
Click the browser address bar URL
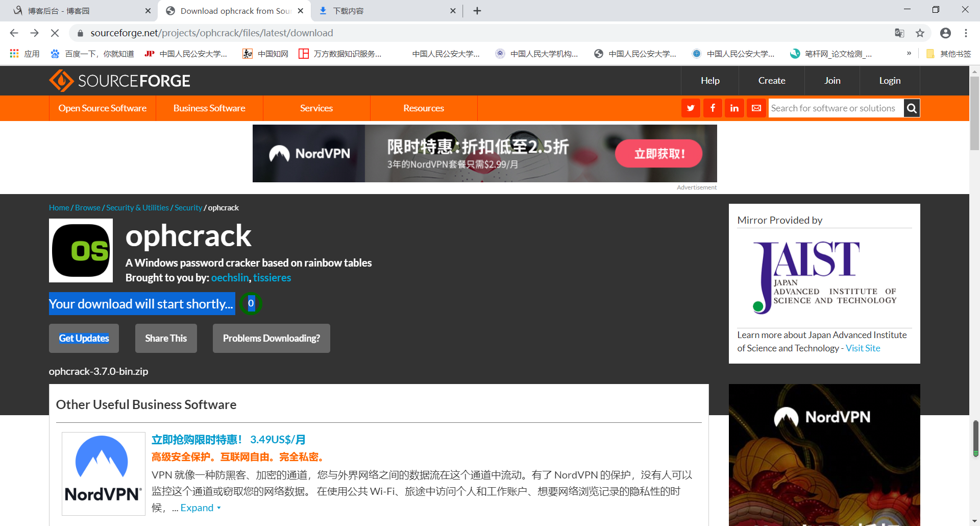[x=212, y=33]
